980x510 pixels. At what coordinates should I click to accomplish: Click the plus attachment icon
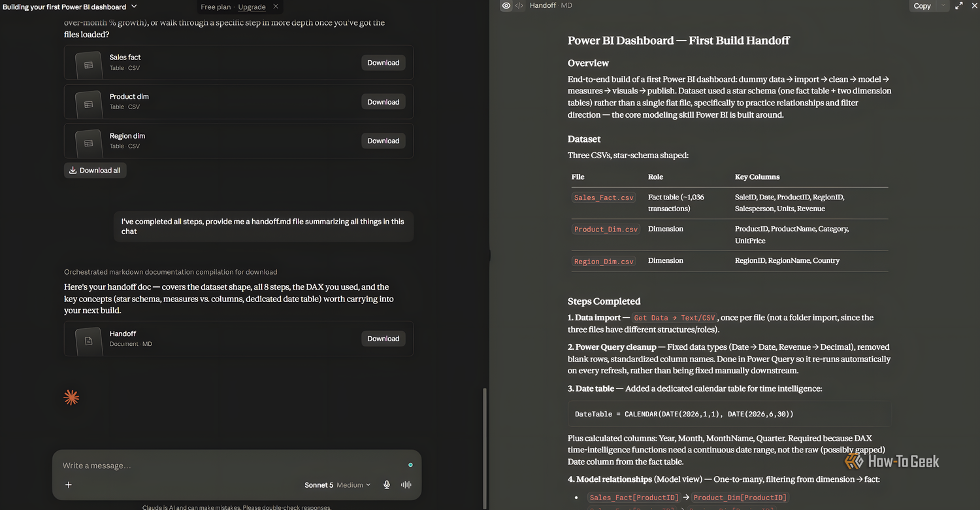click(x=69, y=484)
